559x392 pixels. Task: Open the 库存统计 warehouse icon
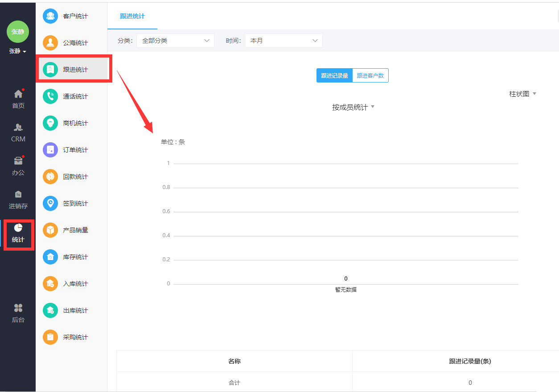50,257
